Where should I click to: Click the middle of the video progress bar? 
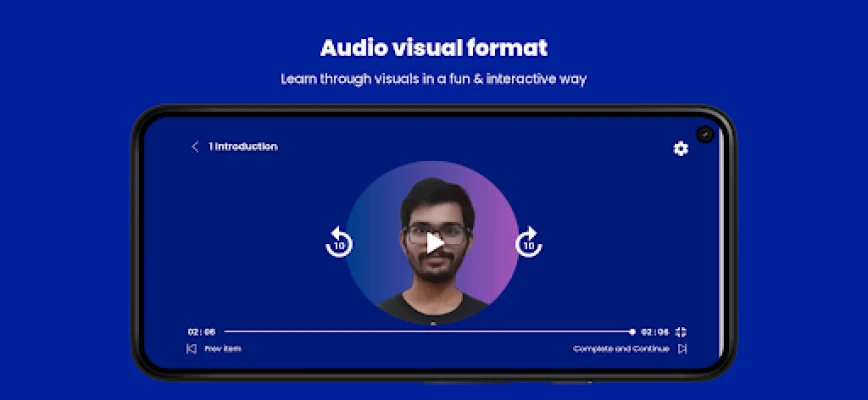coord(428,331)
